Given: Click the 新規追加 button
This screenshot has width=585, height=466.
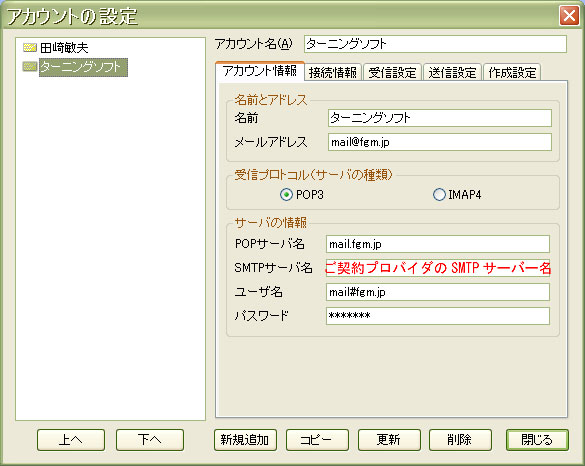Looking at the screenshot, I should click(245, 440).
